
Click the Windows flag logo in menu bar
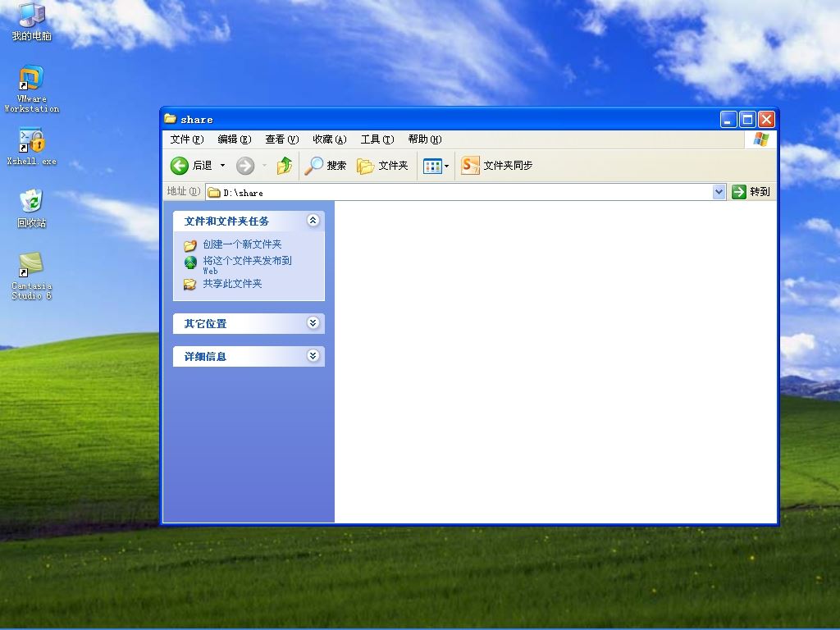coord(760,139)
